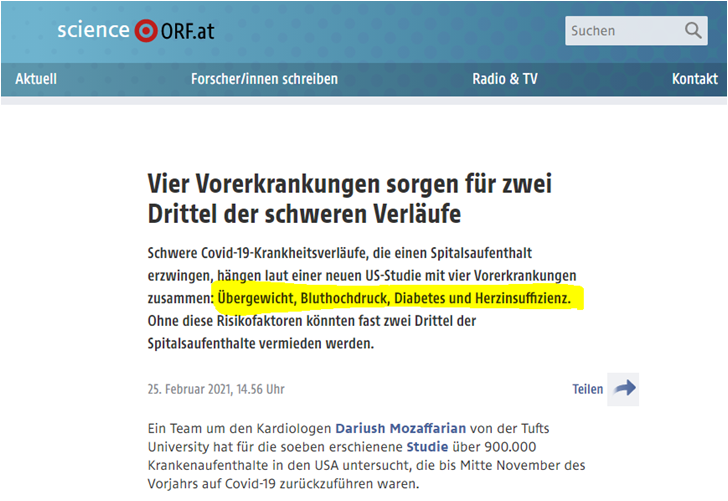Click text 'Schwere Covid-19-Krankheitsverläufe, die einen Spitalsaufenthalt'
This screenshot has height=501, width=728.
click(x=339, y=253)
